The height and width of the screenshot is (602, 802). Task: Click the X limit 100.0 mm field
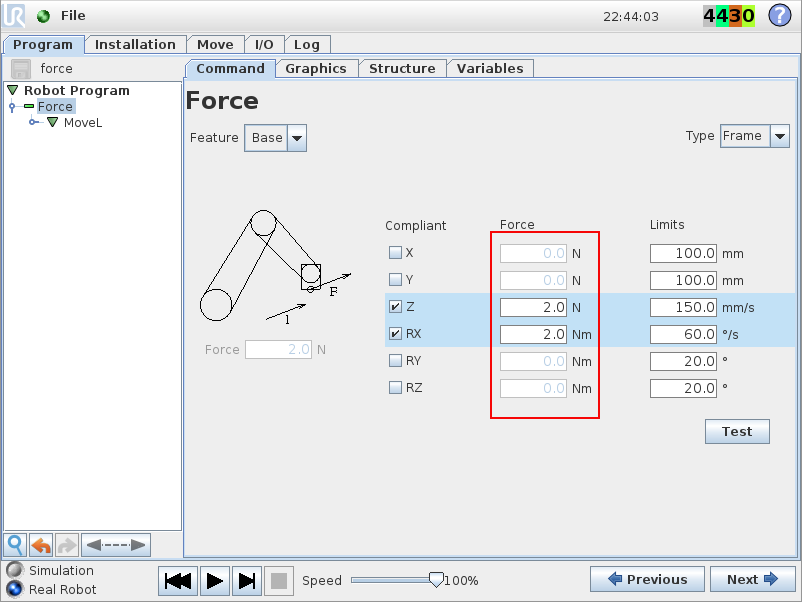pos(683,253)
